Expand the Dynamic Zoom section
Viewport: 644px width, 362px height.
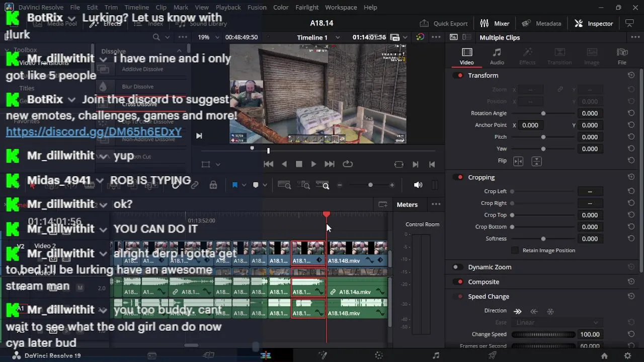(x=490, y=267)
